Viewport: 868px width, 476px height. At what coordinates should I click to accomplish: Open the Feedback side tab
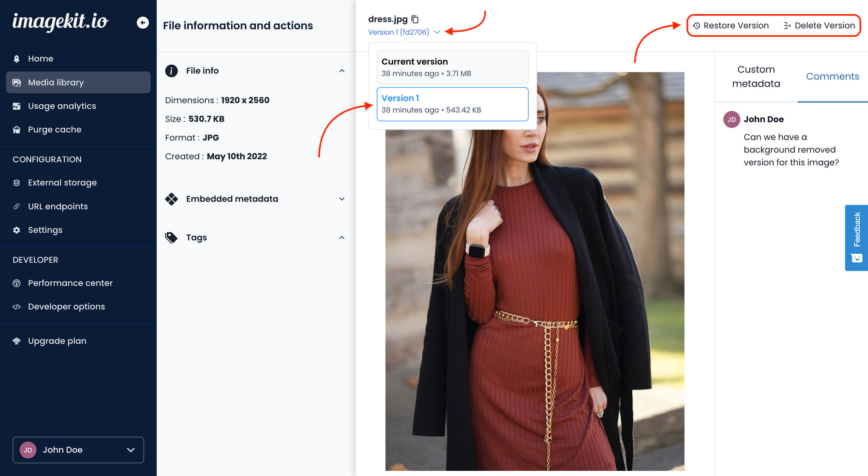856,238
